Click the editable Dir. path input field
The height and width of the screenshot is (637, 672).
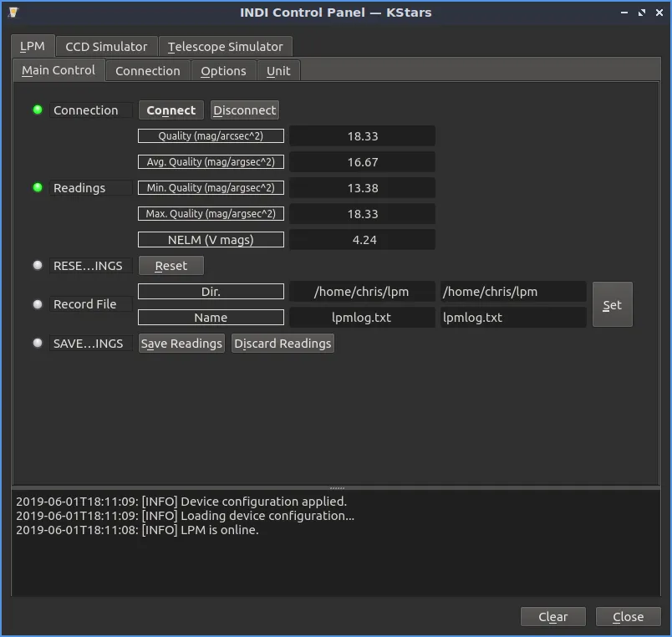[513, 292]
